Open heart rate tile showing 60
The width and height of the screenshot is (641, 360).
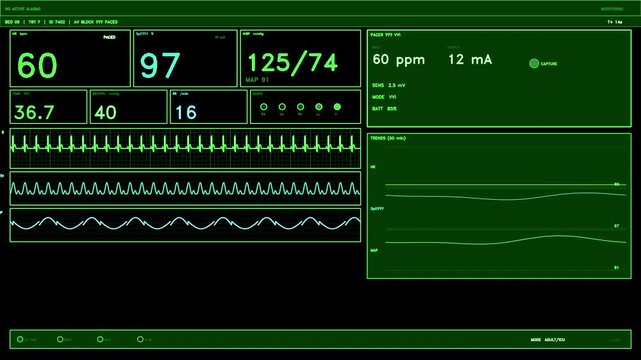(70, 58)
